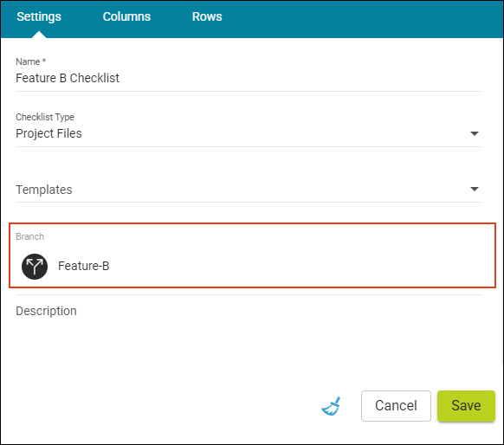Click the Branch section label
The width and height of the screenshot is (504, 445).
coord(30,236)
